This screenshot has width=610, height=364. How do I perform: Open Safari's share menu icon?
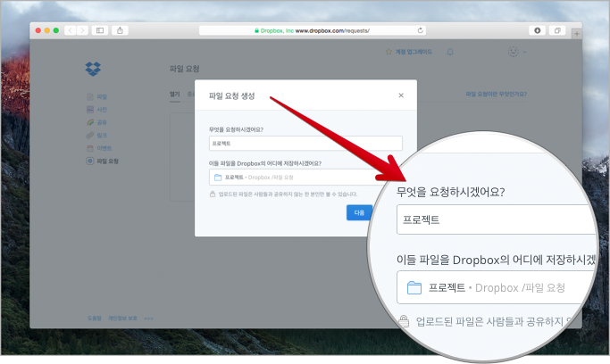coord(120,30)
